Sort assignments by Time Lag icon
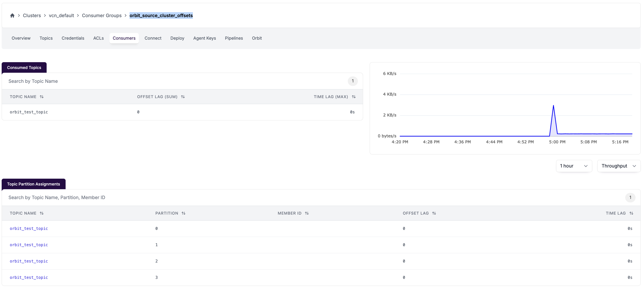Viewport: 644px width, 297px height. click(631, 213)
